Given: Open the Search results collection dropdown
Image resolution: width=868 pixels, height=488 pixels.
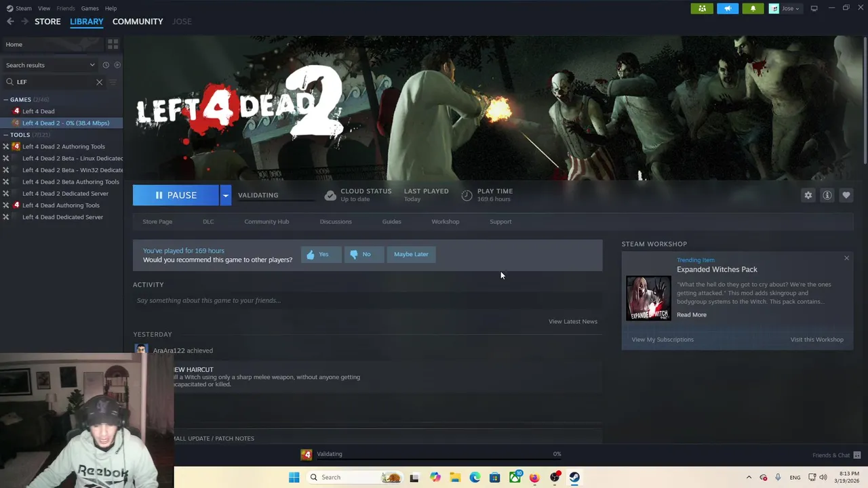Looking at the screenshot, I should click(x=50, y=65).
